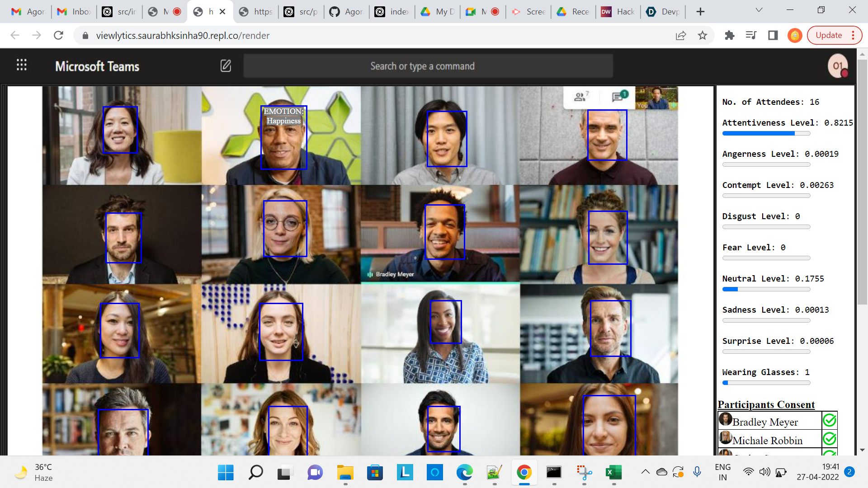Expand the tab search chevron

point(759,10)
